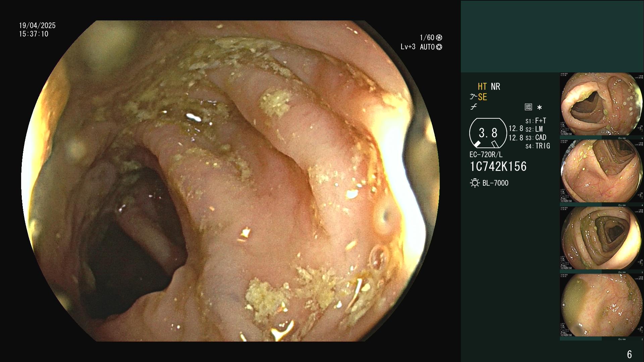The width and height of the screenshot is (644, 362).
Task: Click the HT indicator
Action: coord(482,86)
